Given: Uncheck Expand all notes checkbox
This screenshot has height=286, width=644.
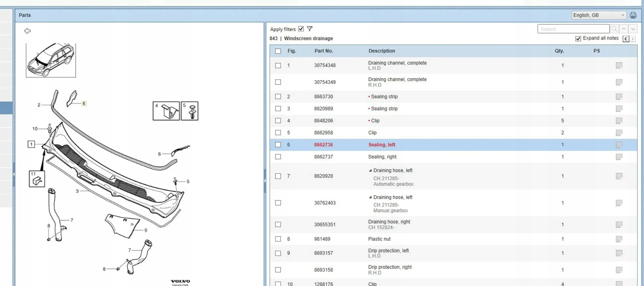Looking at the screenshot, I should coord(578,39).
